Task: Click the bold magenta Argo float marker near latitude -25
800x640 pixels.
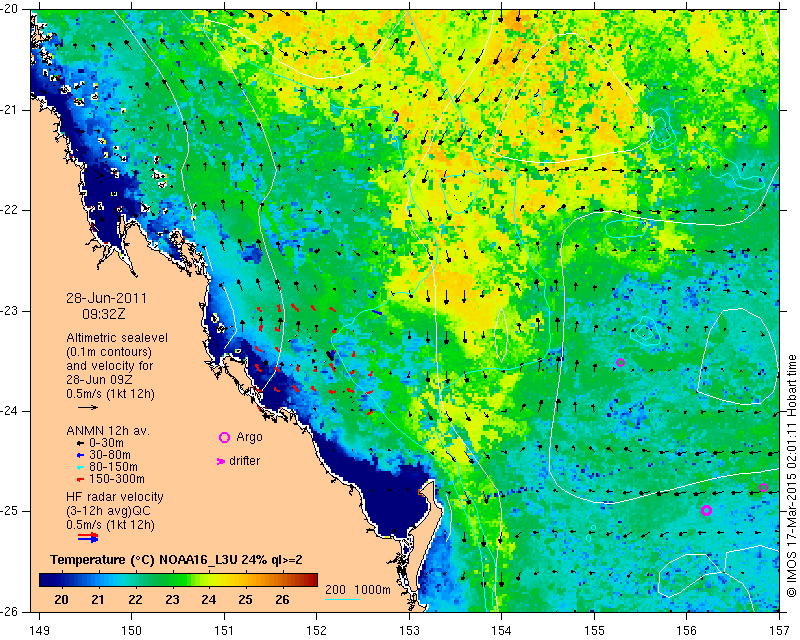Action: pyautogui.click(x=706, y=510)
